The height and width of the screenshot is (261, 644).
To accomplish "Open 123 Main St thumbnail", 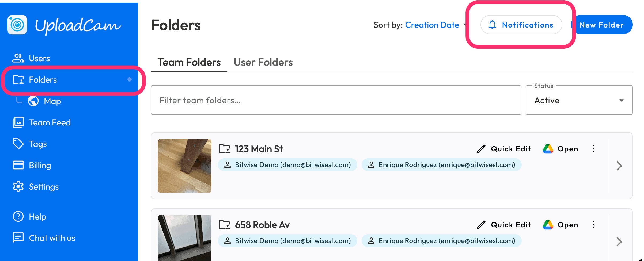I will [185, 166].
